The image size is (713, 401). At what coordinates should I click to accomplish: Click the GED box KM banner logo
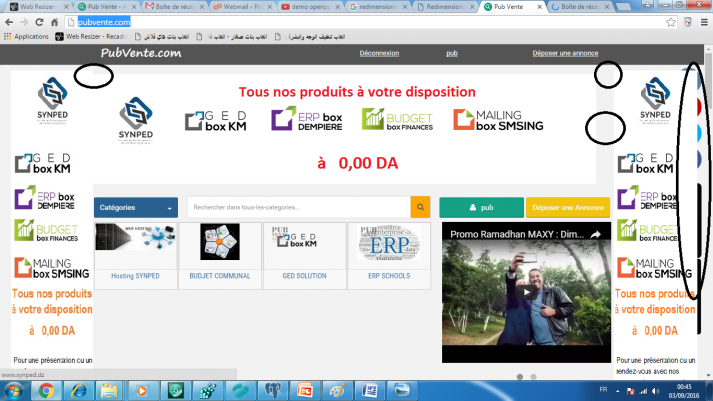(216, 120)
